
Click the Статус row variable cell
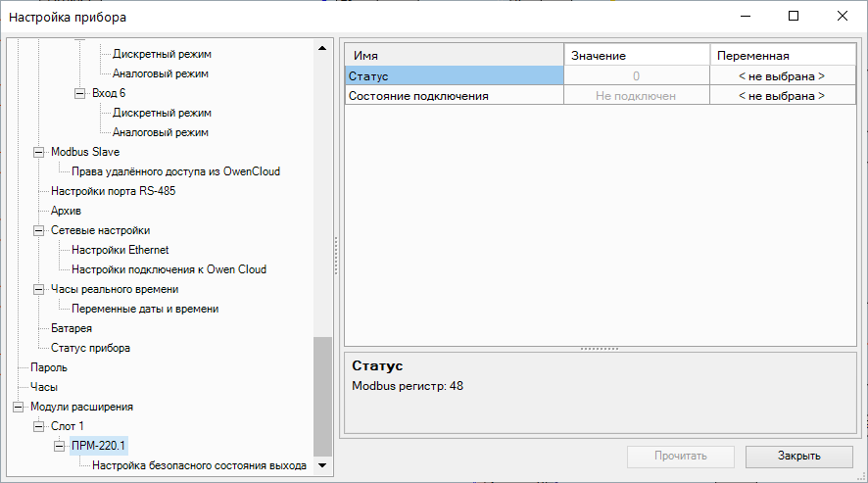(x=781, y=75)
